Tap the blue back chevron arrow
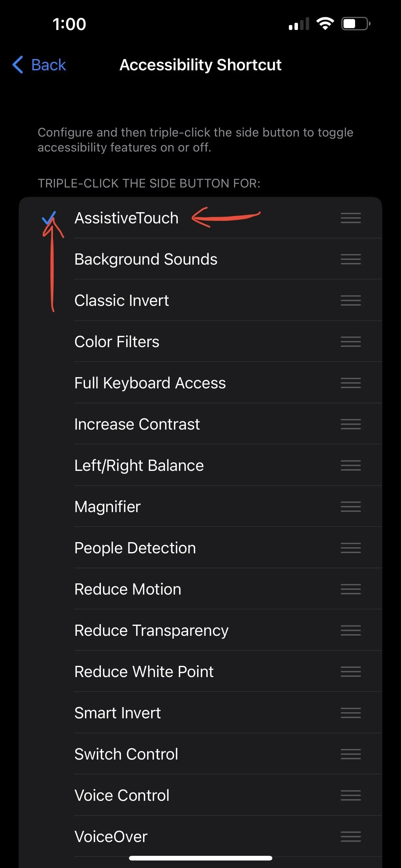Viewport: 401px width, 868px height. pos(18,65)
